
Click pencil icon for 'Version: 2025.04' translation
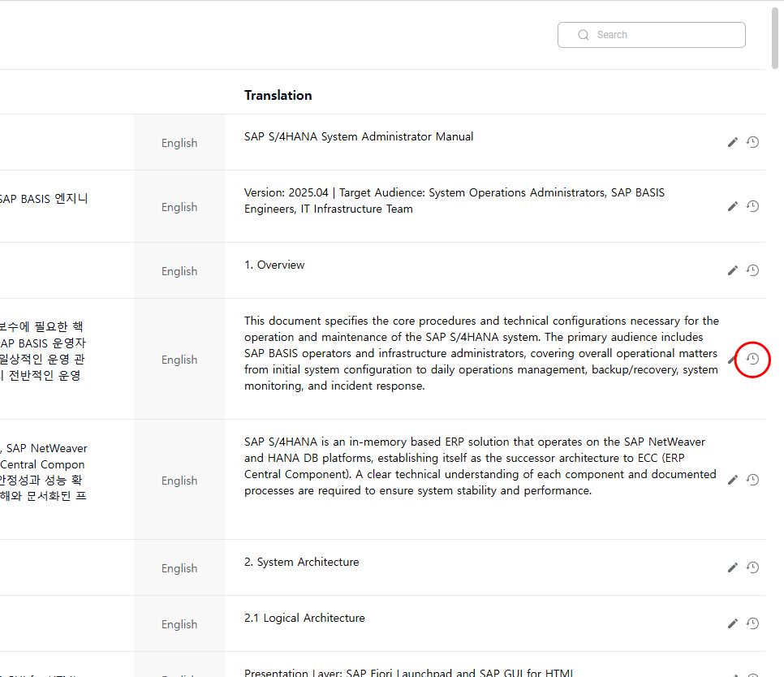[x=732, y=207]
